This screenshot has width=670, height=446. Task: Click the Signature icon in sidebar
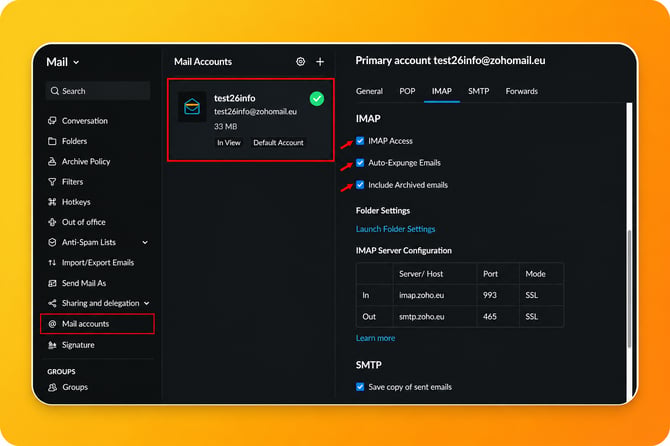pyautogui.click(x=52, y=345)
